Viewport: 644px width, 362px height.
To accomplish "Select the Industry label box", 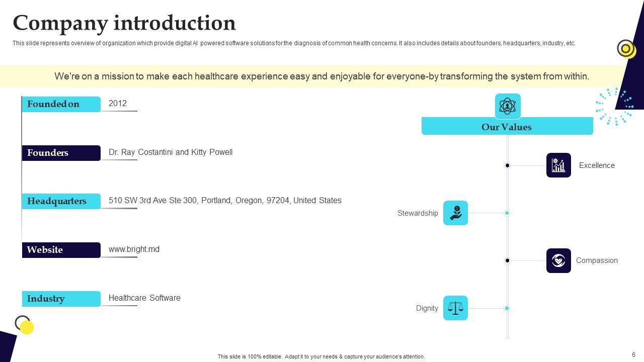I will click(61, 299).
